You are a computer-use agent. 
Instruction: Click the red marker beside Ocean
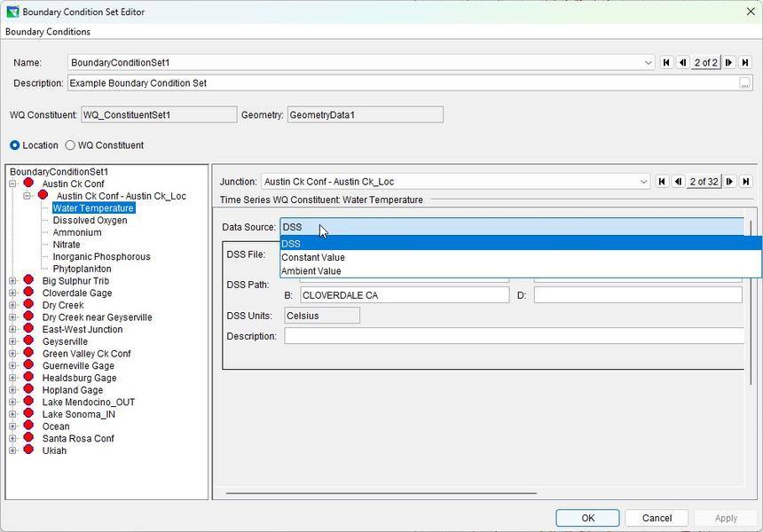(28, 426)
